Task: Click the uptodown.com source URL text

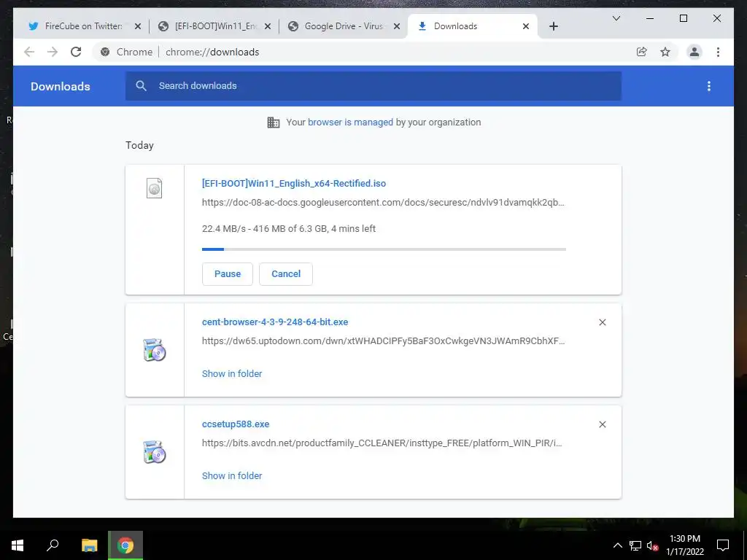Action: point(384,341)
